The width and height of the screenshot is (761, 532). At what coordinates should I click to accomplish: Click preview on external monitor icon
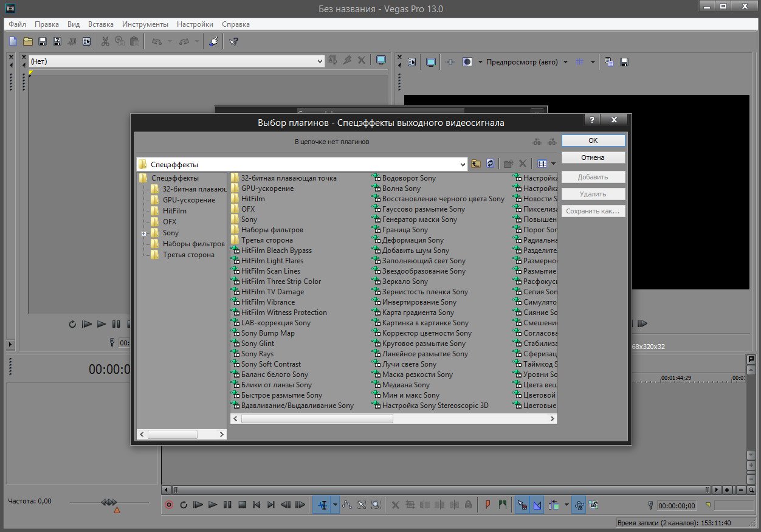pyautogui.click(x=431, y=62)
